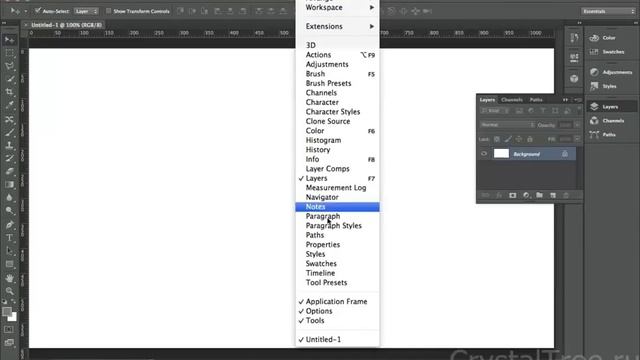Expand Workspace submenu

(338, 7)
